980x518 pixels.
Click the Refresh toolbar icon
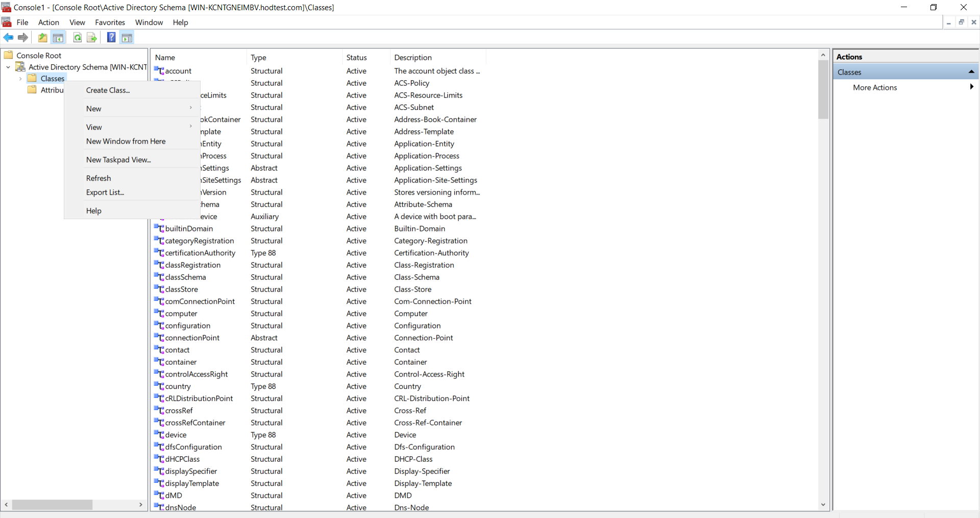click(77, 37)
